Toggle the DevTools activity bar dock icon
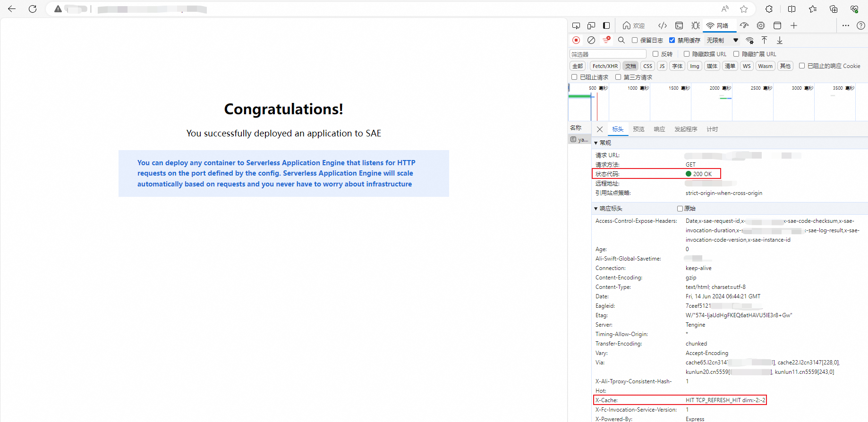Viewport: 868px width, 422px height. (x=606, y=25)
